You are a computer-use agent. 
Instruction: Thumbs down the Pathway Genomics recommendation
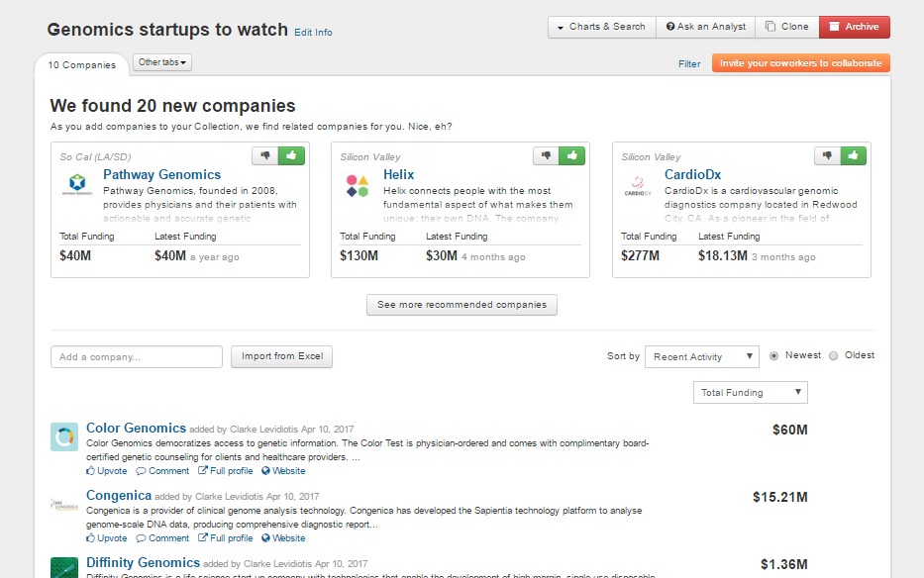click(x=265, y=155)
